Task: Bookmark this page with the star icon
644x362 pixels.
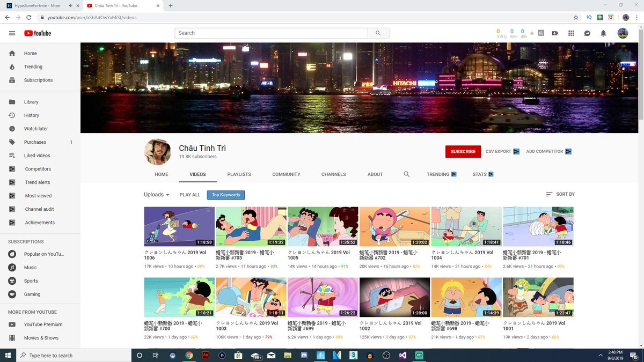Action: coord(576,17)
